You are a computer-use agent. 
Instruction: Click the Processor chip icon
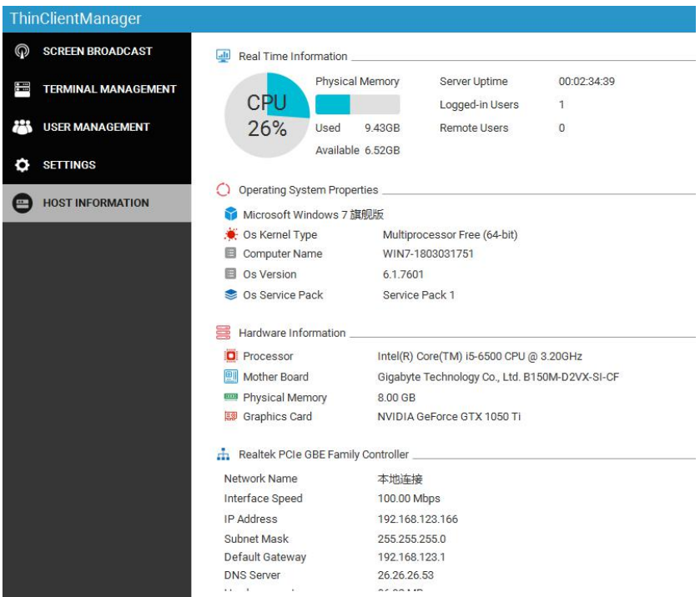(231, 356)
